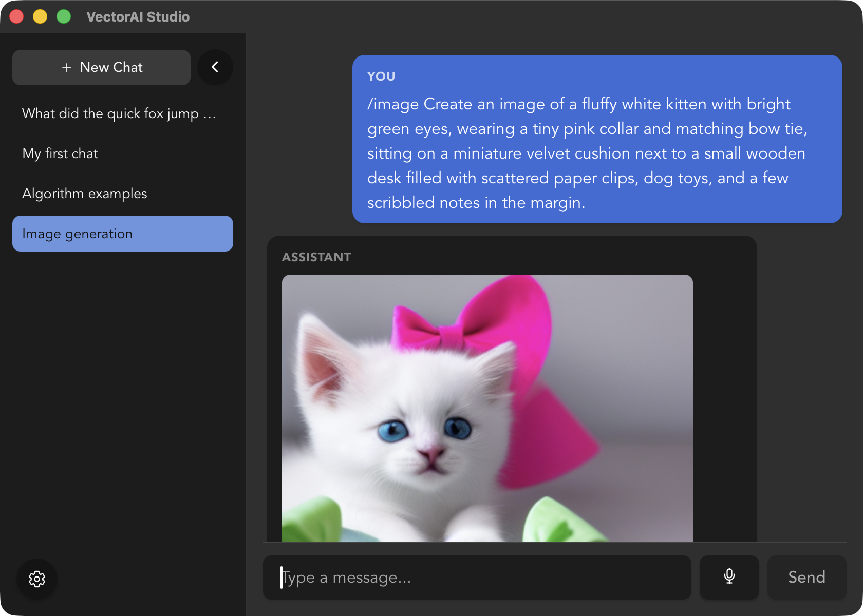Collapse the sidebar with the chevron
Viewport: 863px width, 616px height.
(x=215, y=67)
